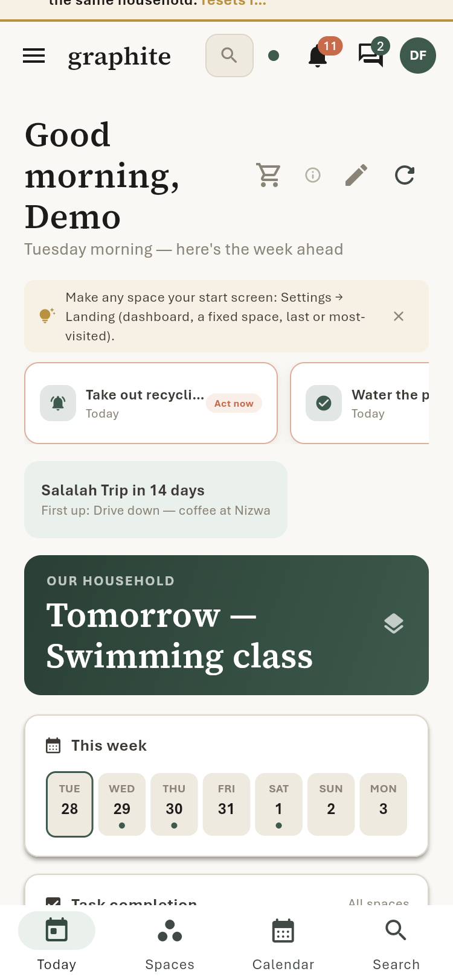Mark Water the plants task checkmark
453x980 pixels.
tap(324, 403)
